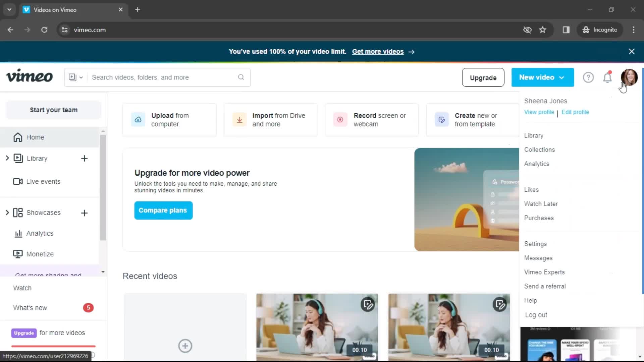Click the Record screen icon

pos(340,120)
